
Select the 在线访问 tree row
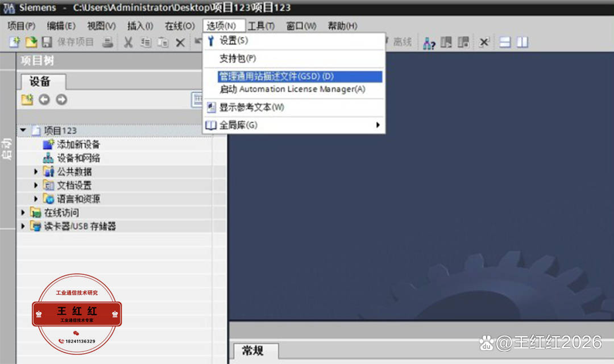[122, 212]
